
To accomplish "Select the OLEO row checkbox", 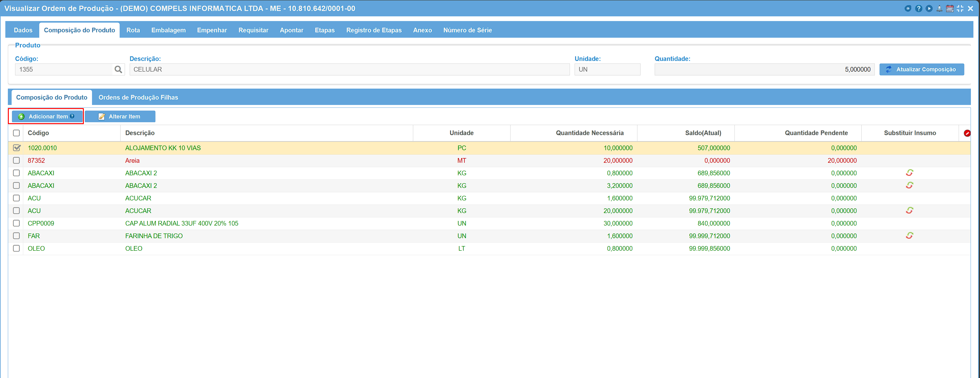I will point(16,248).
